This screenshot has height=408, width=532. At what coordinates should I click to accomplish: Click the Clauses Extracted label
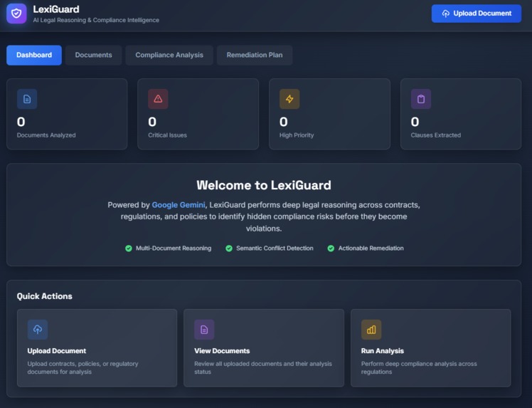click(436, 135)
